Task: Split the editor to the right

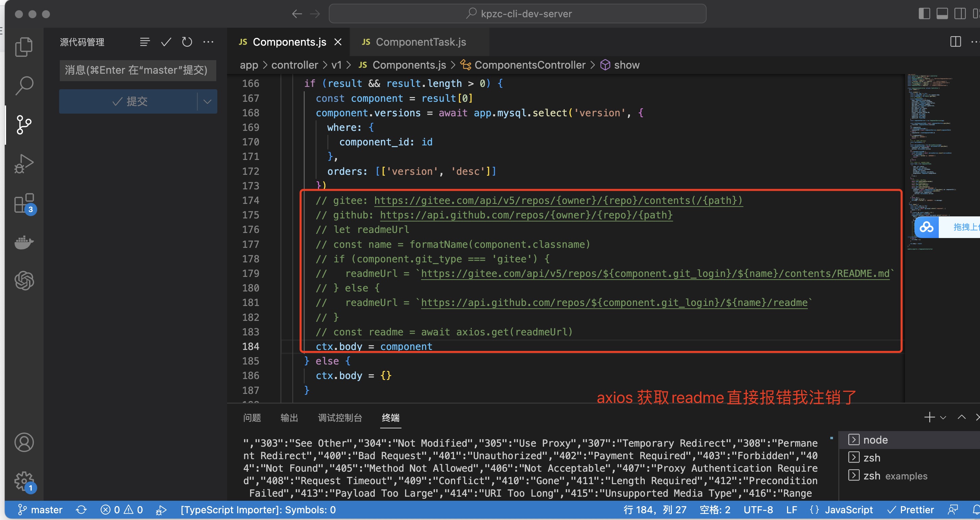Action: tap(955, 42)
